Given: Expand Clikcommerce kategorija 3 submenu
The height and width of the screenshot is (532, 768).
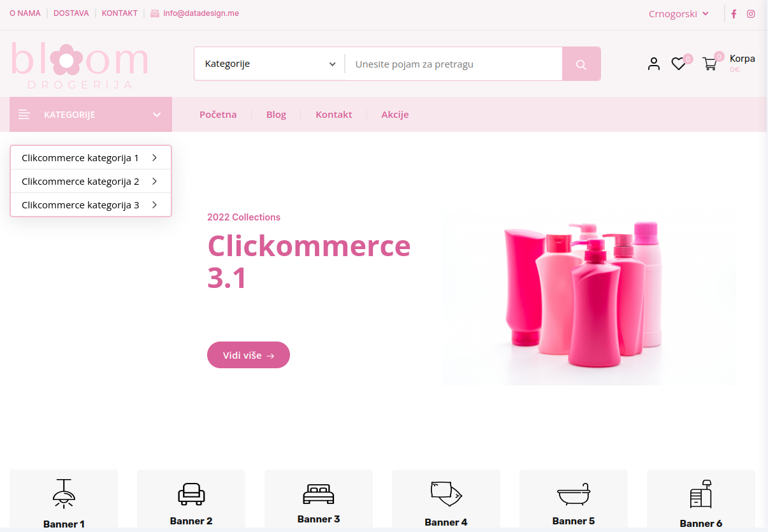Looking at the screenshot, I should point(91,205).
